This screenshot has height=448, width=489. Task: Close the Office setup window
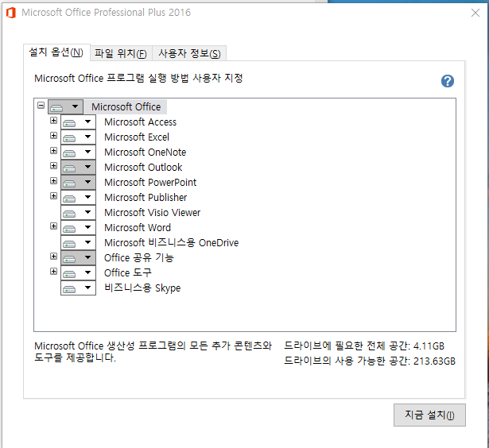coord(475,13)
